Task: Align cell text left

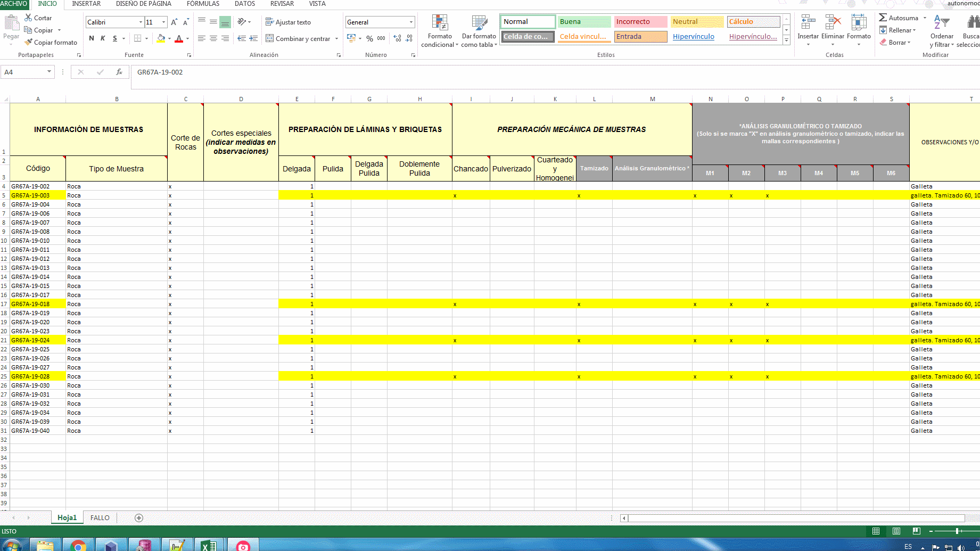Action: click(x=202, y=38)
